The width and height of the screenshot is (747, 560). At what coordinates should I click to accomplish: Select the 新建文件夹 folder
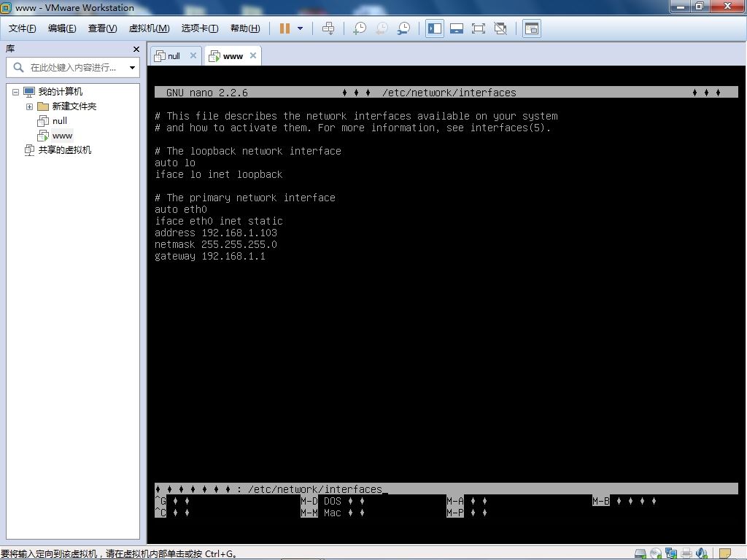pos(74,106)
